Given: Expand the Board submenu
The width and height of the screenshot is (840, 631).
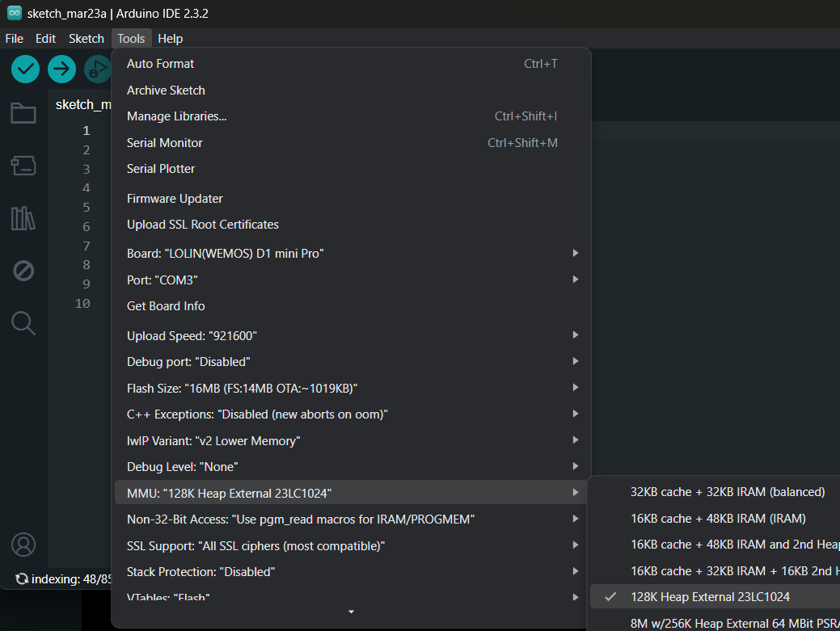Looking at the screenshot, I should (x=351, y=253).
